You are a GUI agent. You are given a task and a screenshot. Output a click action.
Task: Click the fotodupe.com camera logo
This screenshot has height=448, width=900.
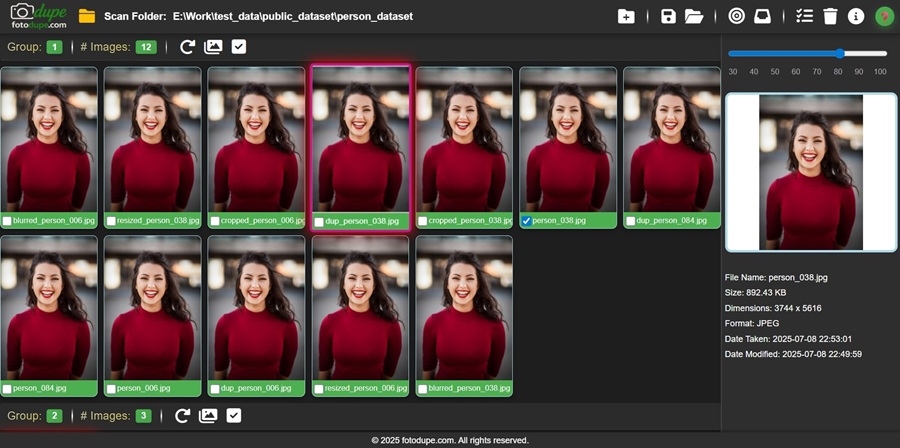pos(38,15)
